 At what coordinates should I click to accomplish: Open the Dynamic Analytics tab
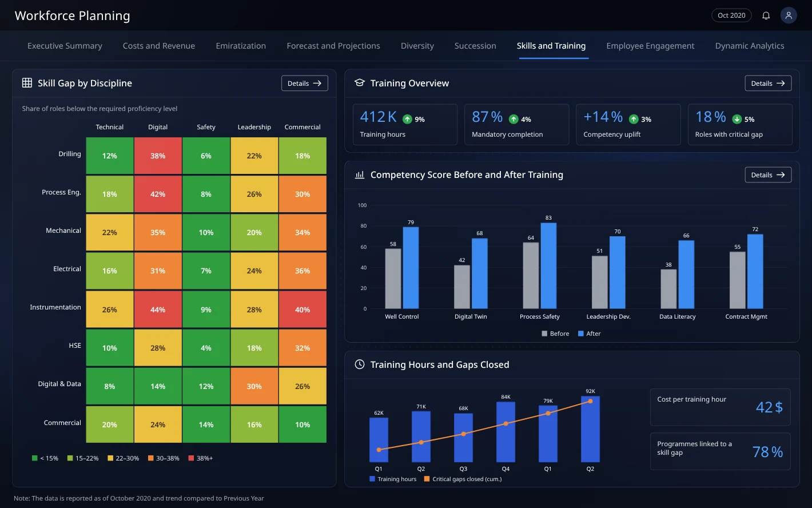point(750,46)
